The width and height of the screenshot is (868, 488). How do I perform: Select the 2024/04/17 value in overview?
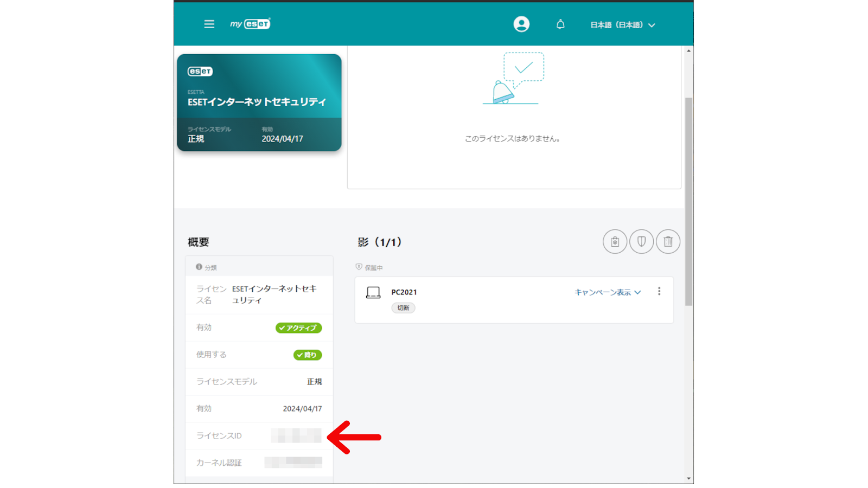click(x=302, y=409)
